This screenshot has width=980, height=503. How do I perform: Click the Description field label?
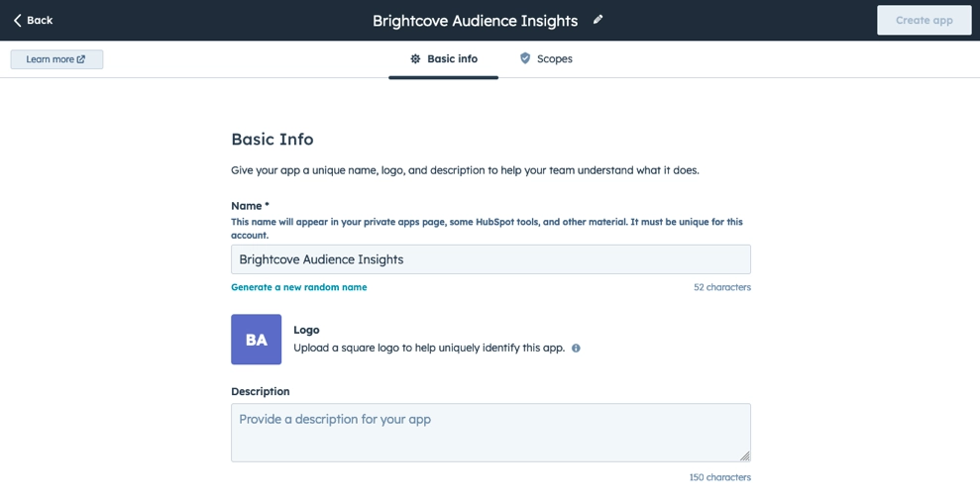260,392
